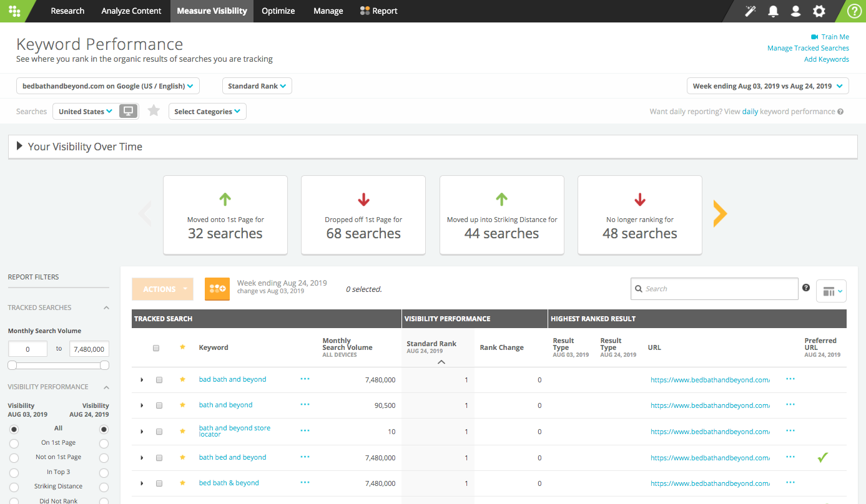This screenshot has height=504, width=866.
Task: Click the help icon after daily keyword performance
Action: (840, 112)
